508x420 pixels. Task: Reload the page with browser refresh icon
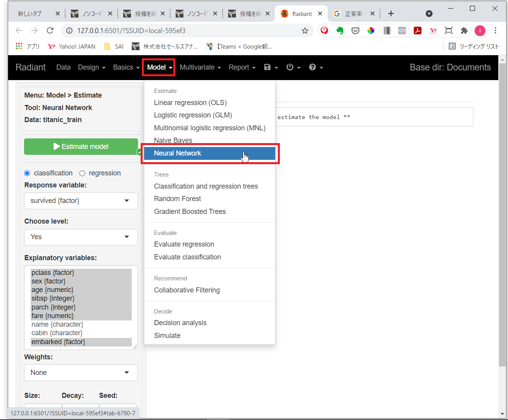tap(50, 30)
